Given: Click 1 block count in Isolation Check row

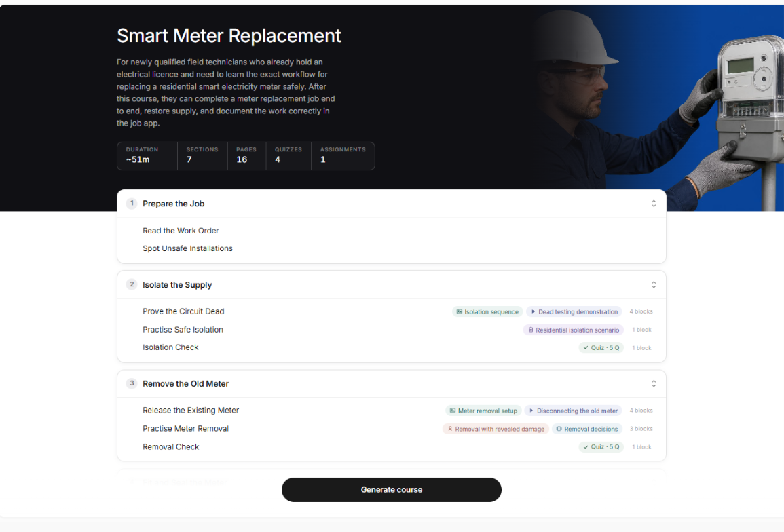Looking at the screenshot, I should tap(641, 348).
